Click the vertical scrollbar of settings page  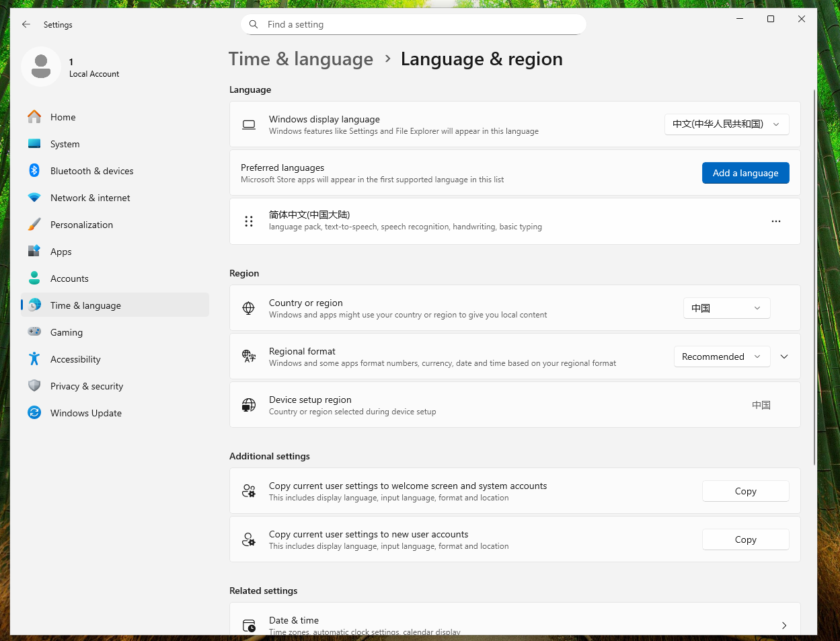click(814, 276)
